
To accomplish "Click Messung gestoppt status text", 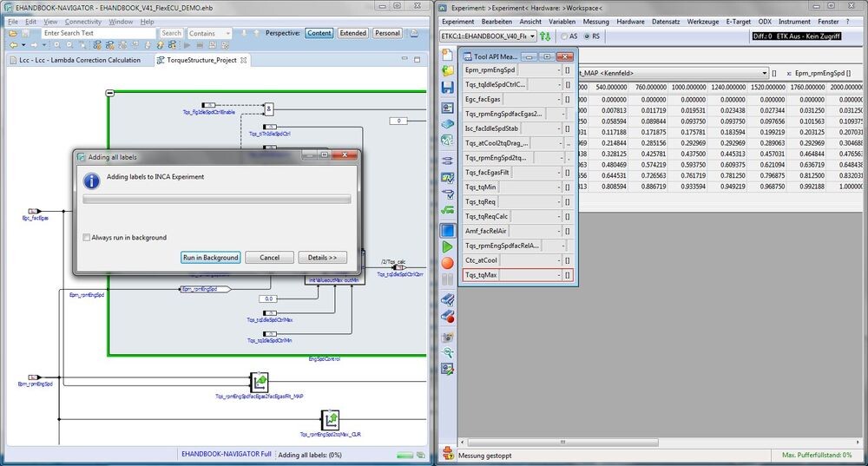I will [x=485, y=456].
